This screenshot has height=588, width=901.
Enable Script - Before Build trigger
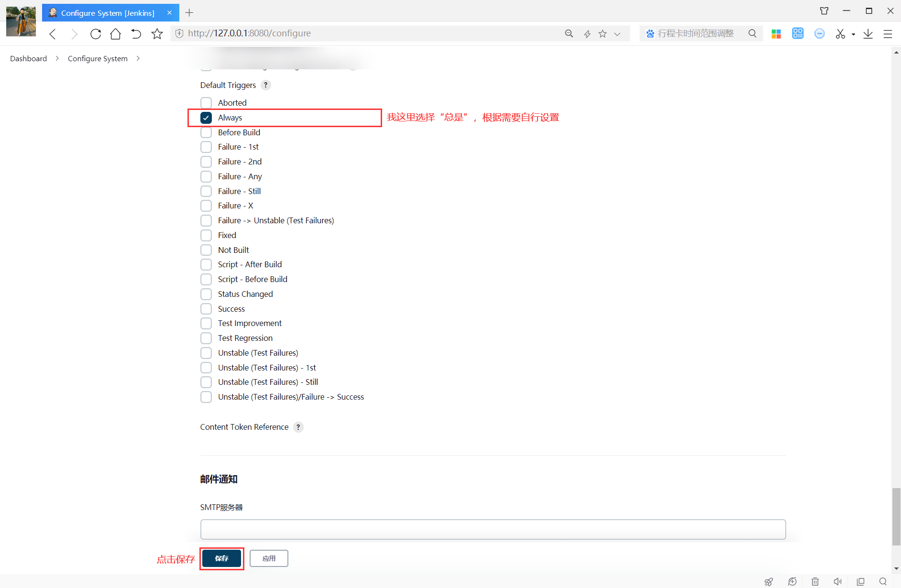pyautogui.click(x=206, y=279)
